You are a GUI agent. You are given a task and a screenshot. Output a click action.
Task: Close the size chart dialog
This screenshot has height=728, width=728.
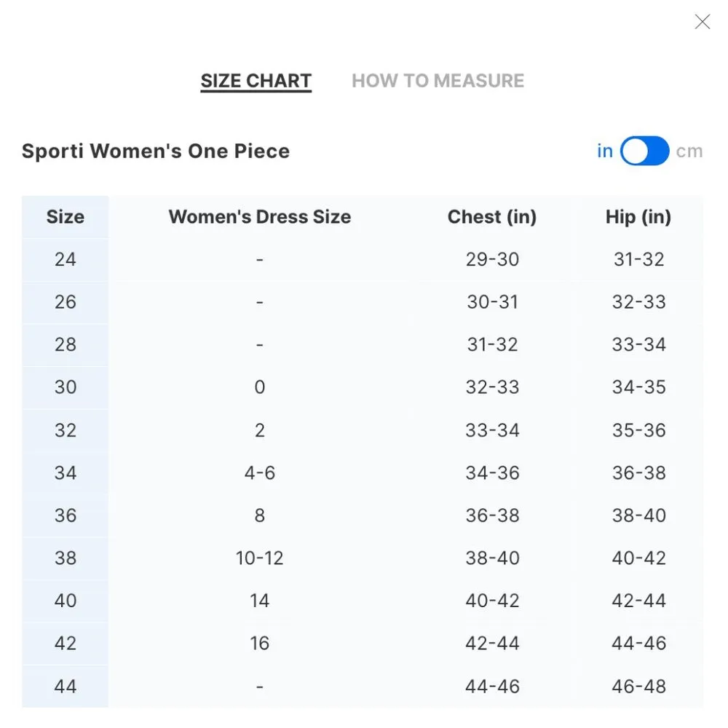[x=703, y=22]
